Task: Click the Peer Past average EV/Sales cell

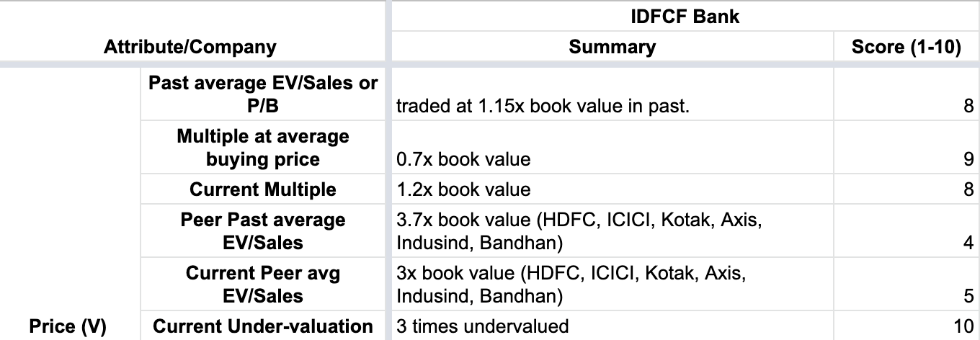Action: 262,231
